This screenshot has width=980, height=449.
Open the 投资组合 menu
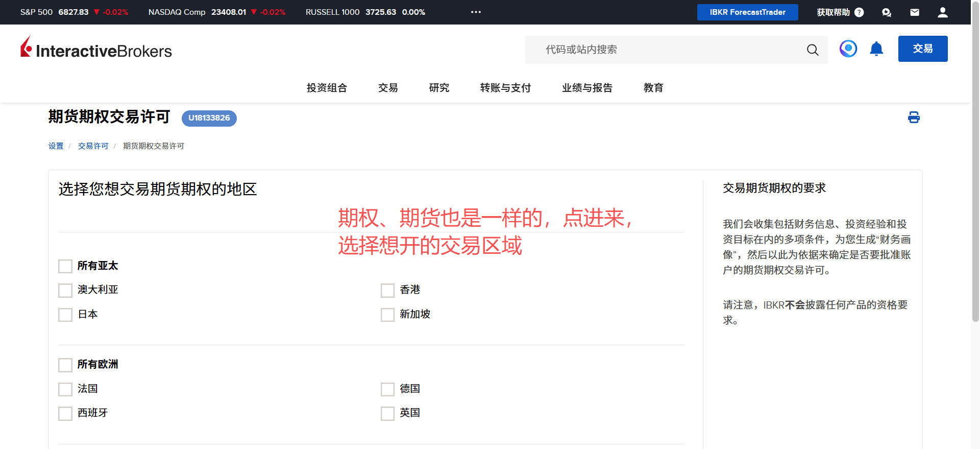coord(327,88)
